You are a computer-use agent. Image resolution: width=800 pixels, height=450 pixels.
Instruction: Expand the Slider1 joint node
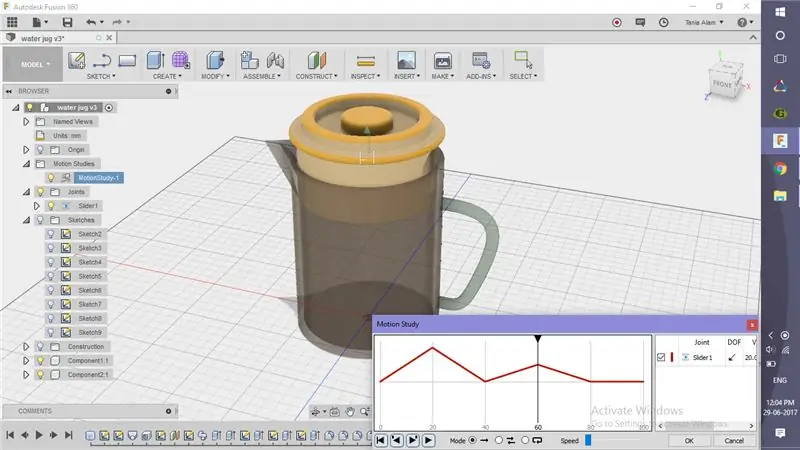pyautogui.click(x=36, y=206)
